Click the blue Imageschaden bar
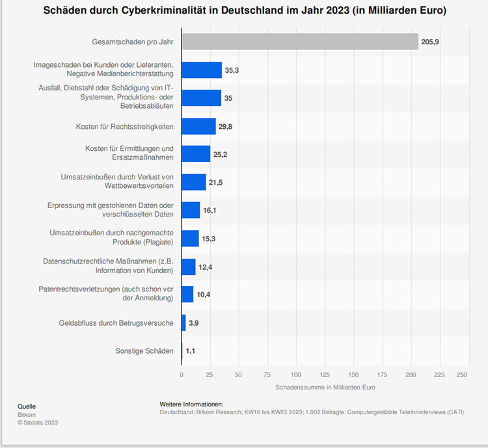Viewport: 488px width, 448px height. [202, 70]
